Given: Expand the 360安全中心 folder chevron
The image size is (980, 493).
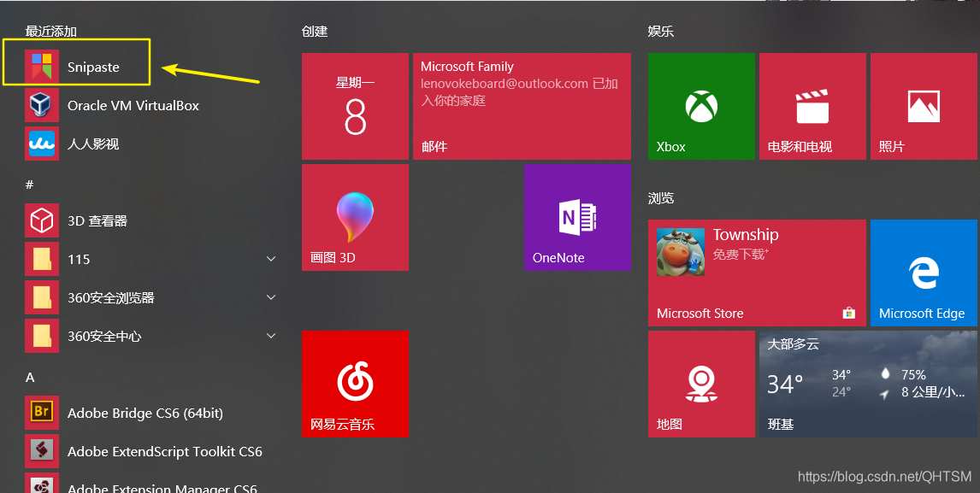Looking at the screenshot, I should point(271,336).
